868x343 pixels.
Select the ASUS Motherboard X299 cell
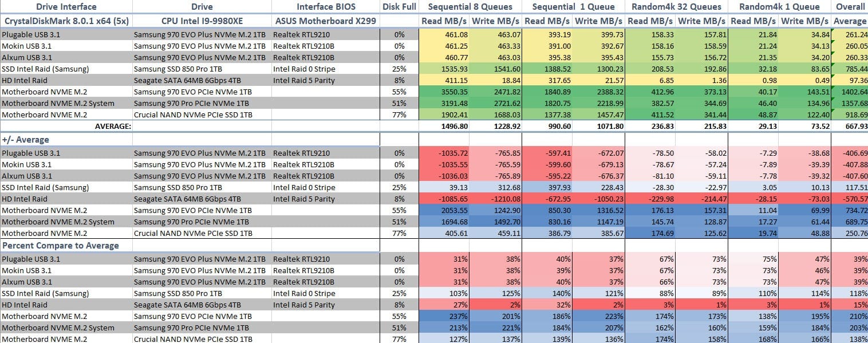(326, 21)
